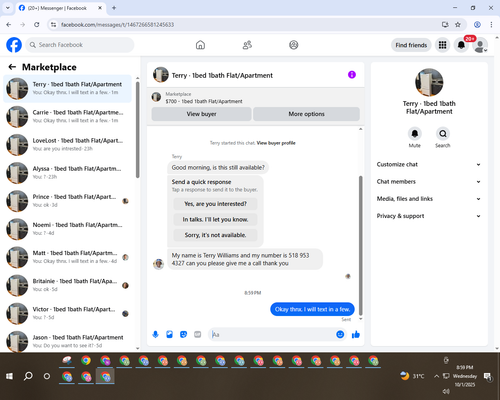Click the Find friends button
Screen dimensions: 500x400
click(x=411, y=45)
